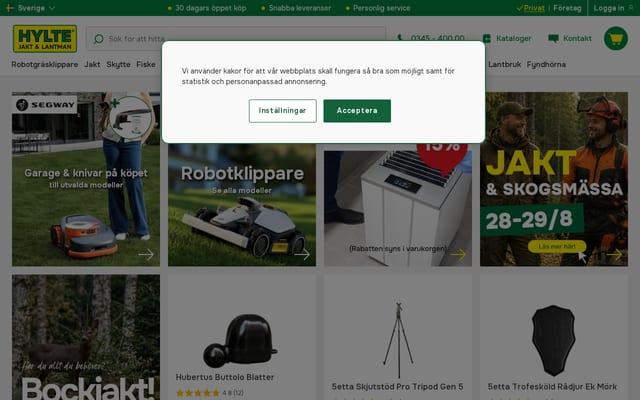Click star rating of Hubertus Buttolo Blatter
Screen dimensions: 640x400
click(198, 393)
